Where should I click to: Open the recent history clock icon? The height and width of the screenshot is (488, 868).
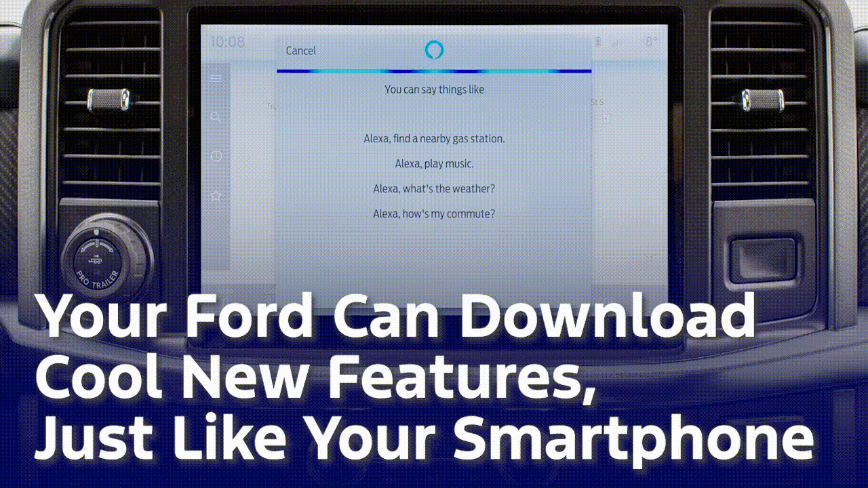(x=216, y=156)
